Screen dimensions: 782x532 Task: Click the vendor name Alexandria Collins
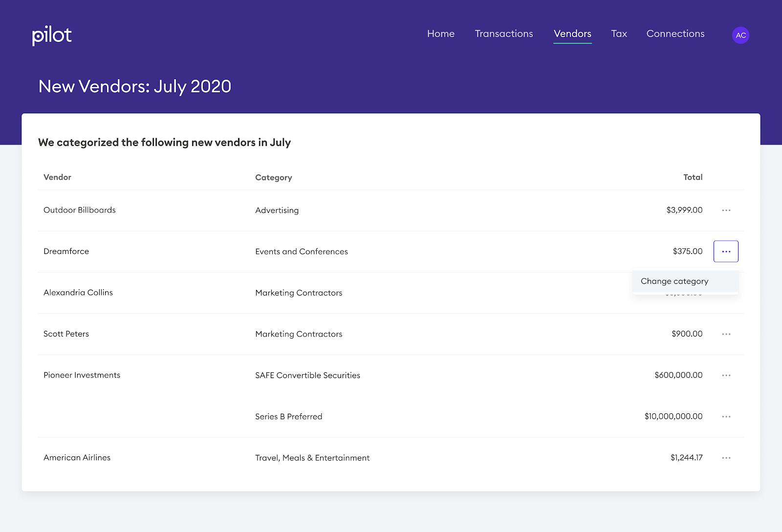78,292
